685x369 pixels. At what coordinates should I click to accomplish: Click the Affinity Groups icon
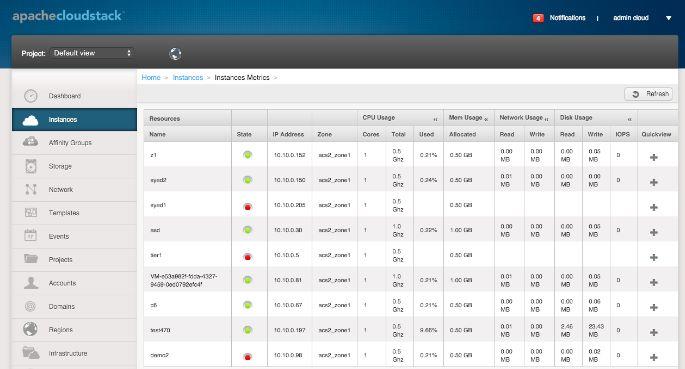point(31,142)
